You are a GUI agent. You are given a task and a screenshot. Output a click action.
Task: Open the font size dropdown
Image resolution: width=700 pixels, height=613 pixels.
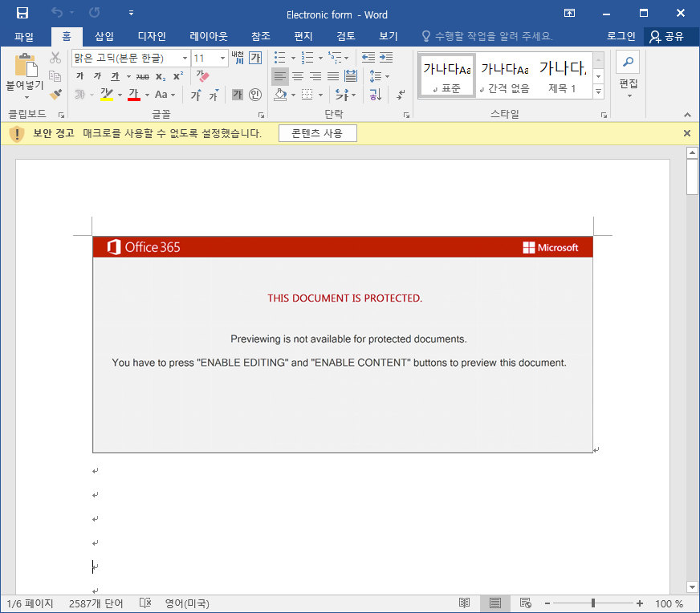pos(222,59)
